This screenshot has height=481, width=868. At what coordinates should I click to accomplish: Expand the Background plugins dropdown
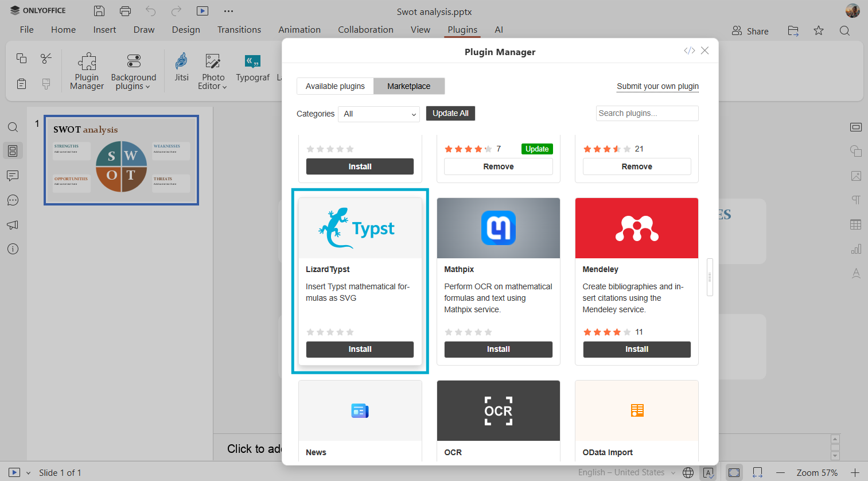[x=133, y=72]
